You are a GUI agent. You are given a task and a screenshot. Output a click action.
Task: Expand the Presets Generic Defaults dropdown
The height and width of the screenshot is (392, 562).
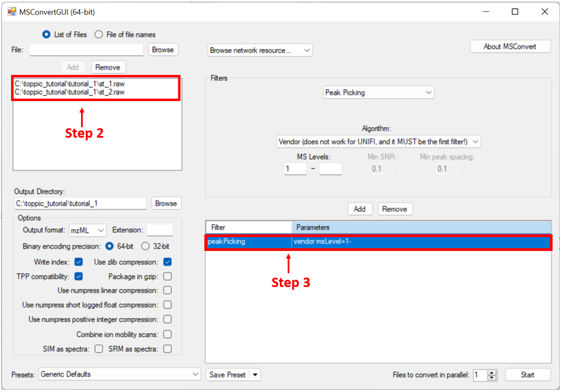(x=119, y=374)
